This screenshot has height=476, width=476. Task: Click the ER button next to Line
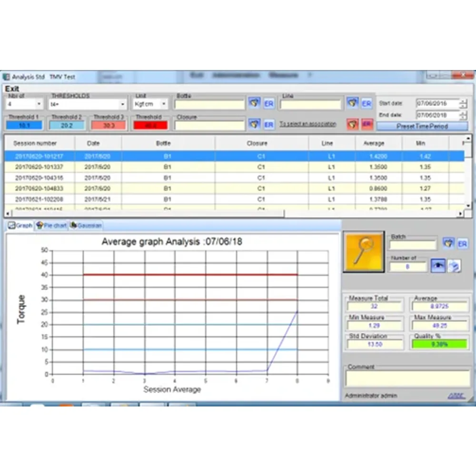point(366,103)
